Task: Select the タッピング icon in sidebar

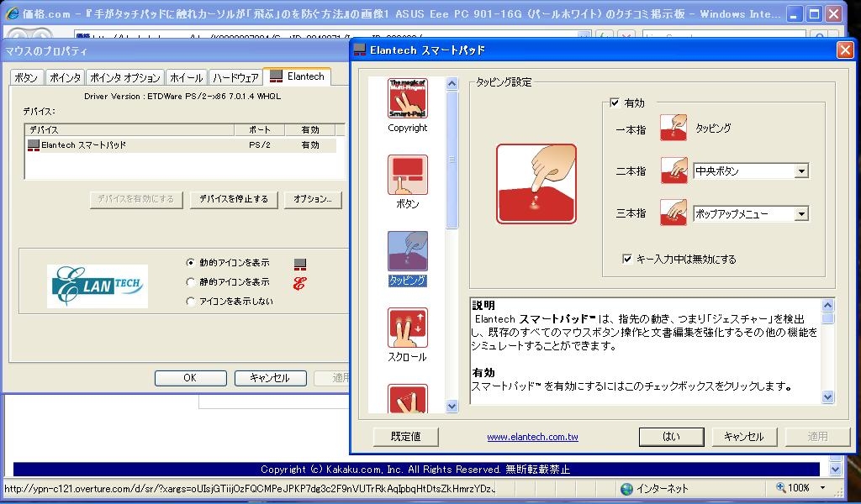Action: pyautogui.click(x=408, y=251)
